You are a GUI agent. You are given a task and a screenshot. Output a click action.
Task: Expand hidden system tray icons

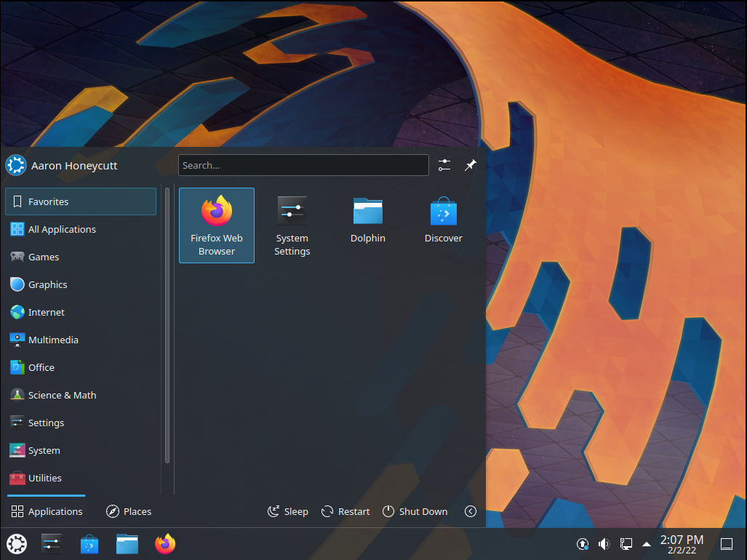pyautogui.click(x=647, y=544)
